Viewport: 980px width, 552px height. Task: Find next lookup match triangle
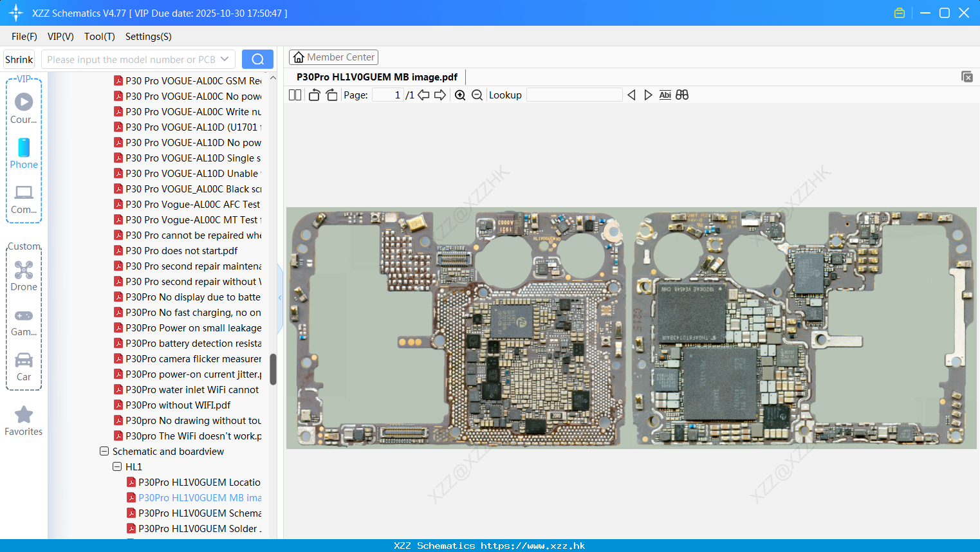(648, 95)
